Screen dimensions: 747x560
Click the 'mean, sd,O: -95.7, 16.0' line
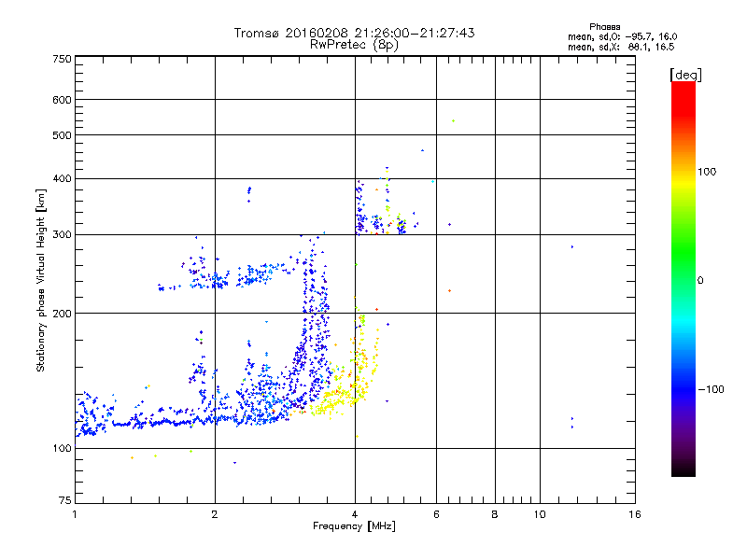click(x=622, y=36)
